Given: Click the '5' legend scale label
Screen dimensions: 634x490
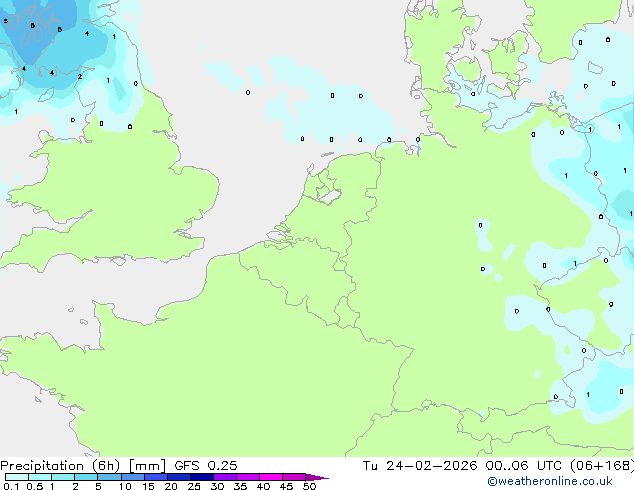Looking at the screenshot, I should [x=98, y=486].
